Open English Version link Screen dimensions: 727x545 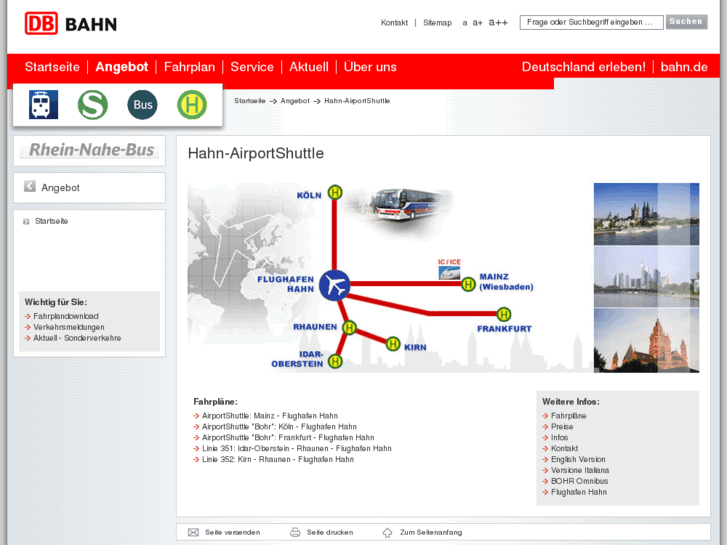[x=578, y=460]
